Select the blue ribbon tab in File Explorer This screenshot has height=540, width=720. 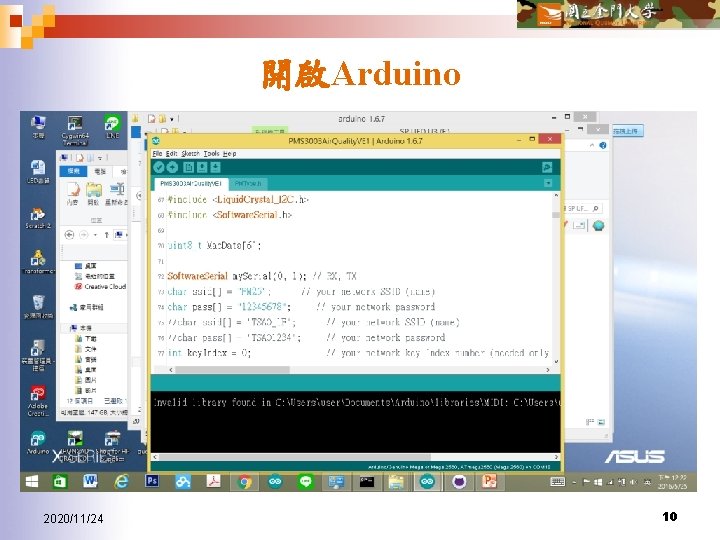point(73,171)
